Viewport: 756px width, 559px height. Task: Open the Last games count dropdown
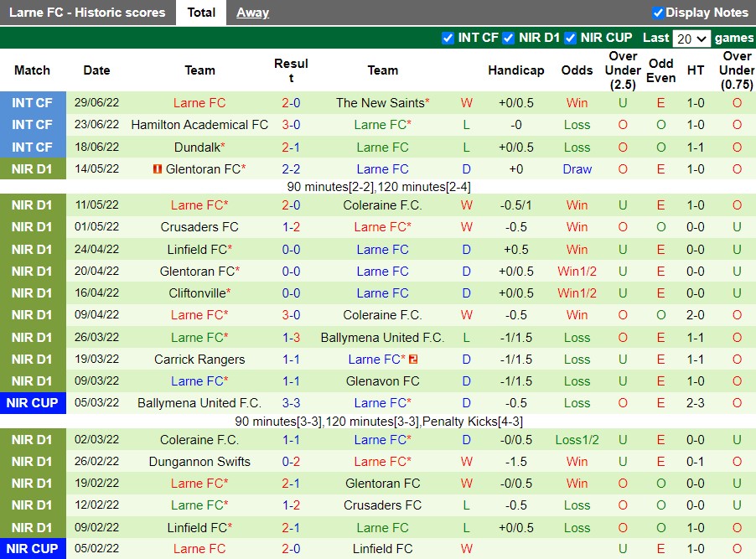(691, 39)
